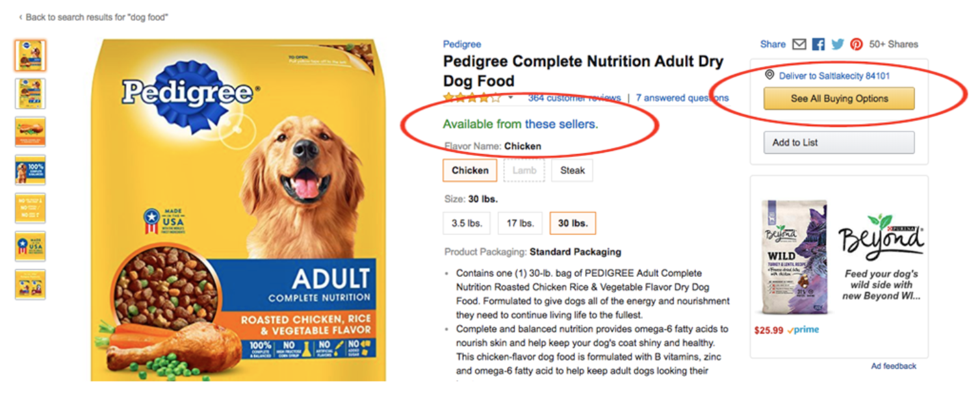The height and width of the screenshot is (407, 980).
Task: Open 7 answered questions link
Action: tap(682, 98)
